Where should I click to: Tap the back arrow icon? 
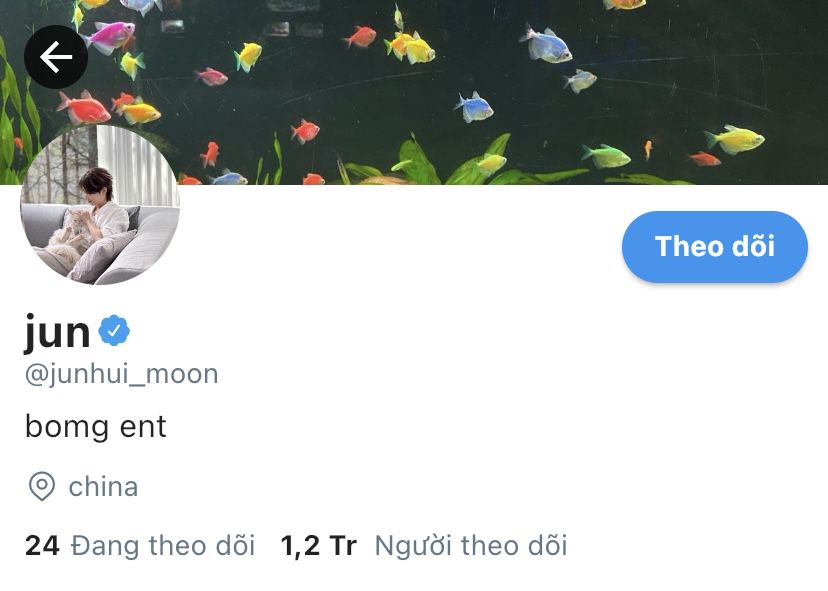coord(56,57)
